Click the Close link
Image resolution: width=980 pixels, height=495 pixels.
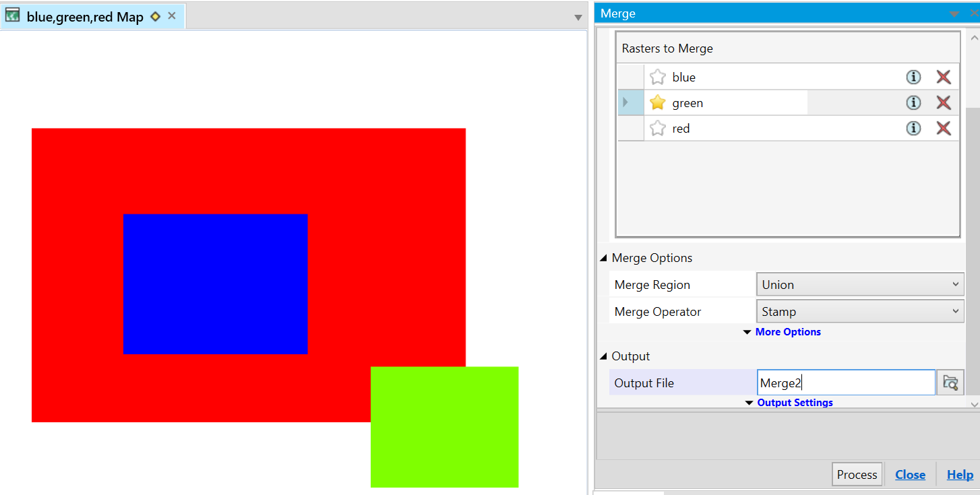coord(910,474)
